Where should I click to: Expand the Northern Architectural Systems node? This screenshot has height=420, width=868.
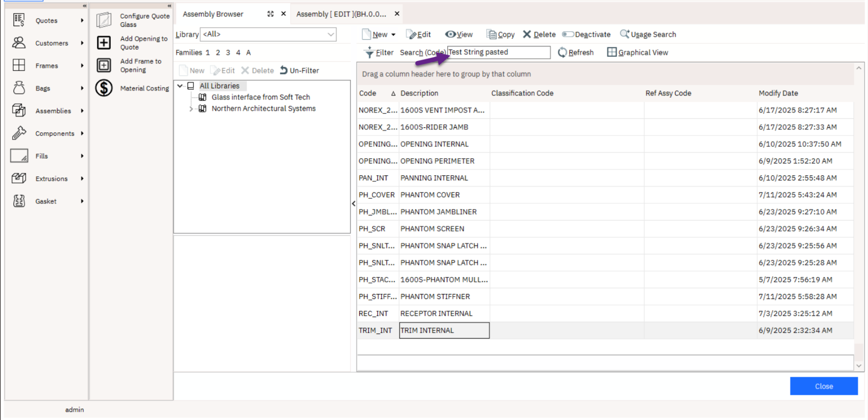click(x=191, y=109)
